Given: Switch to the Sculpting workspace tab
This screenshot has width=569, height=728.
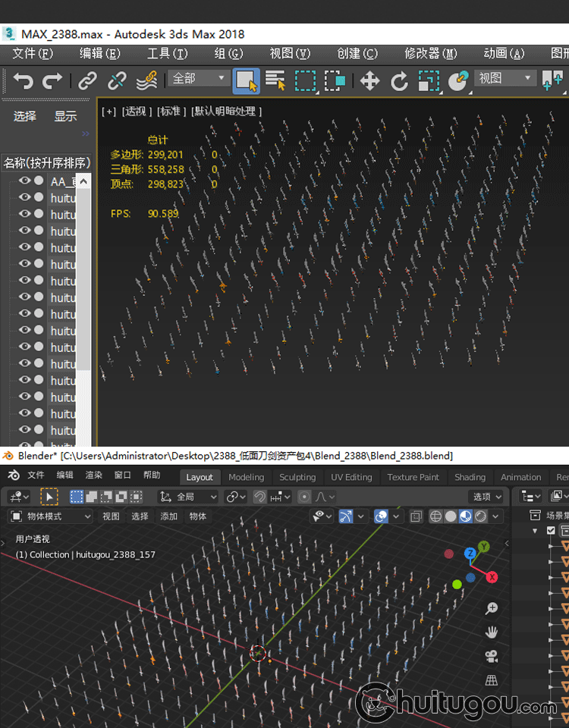Looking at the screenshot, I should 297,477.
